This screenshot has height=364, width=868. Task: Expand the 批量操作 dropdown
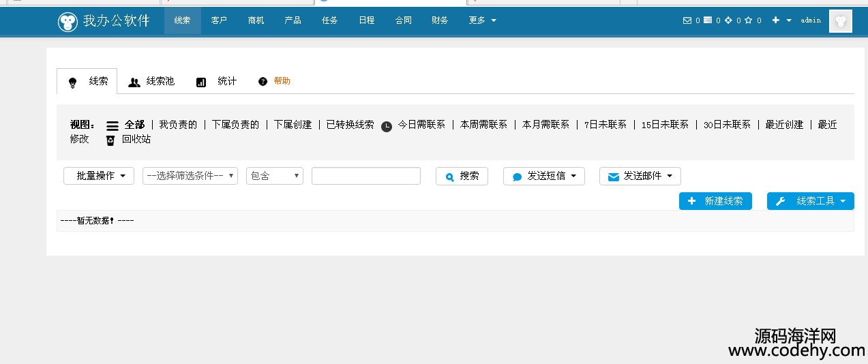point(99,176)
